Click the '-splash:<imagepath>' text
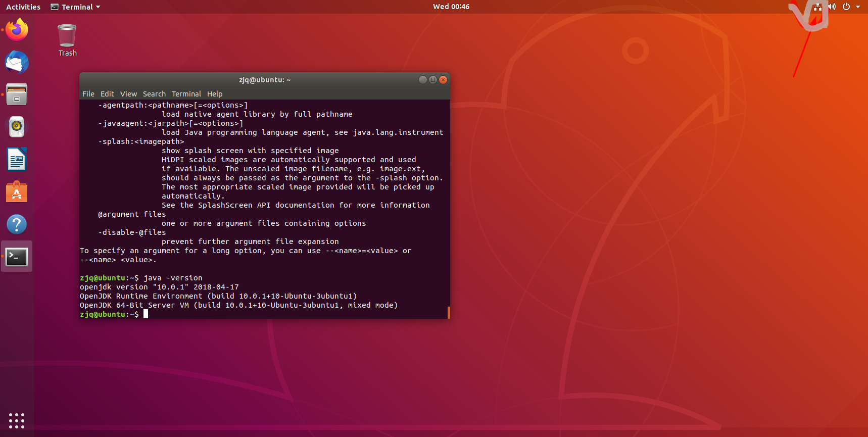This screenshot has height=437, width=868. pos(141,141)
